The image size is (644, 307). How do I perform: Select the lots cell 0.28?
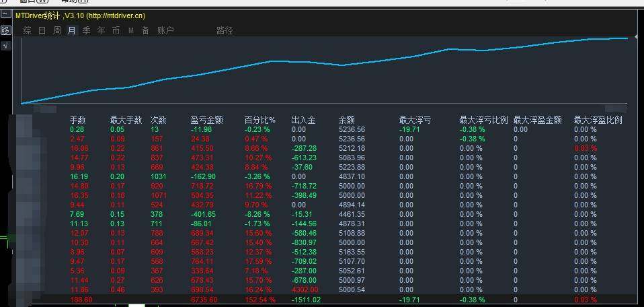[x=77, y=129]
